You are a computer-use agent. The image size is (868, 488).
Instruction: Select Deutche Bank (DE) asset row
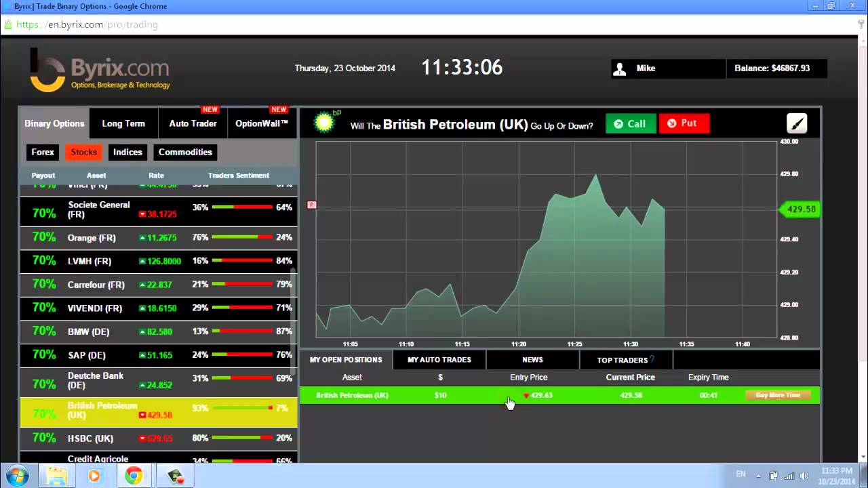159,383
